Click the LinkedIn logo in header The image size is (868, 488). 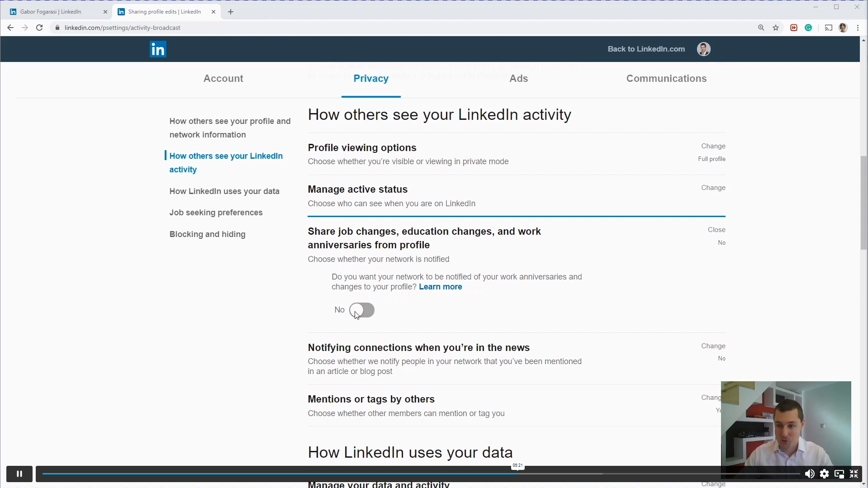pos(158,49)
